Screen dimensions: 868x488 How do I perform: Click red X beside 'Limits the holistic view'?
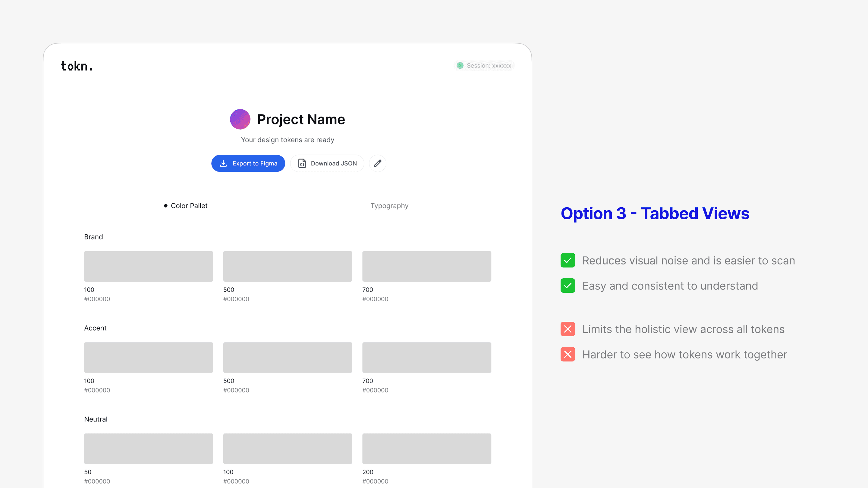click(568, 329)
